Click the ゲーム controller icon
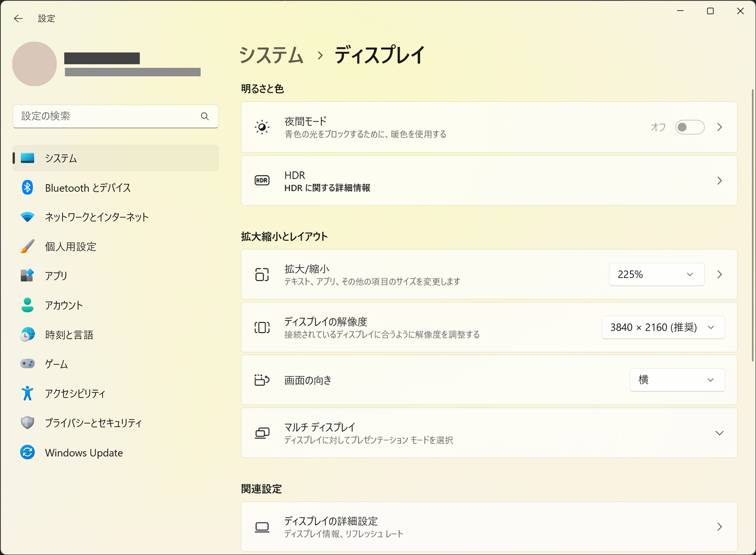This screenshot has height=555, width=756. pyautogui.click(x=27, y=364)
